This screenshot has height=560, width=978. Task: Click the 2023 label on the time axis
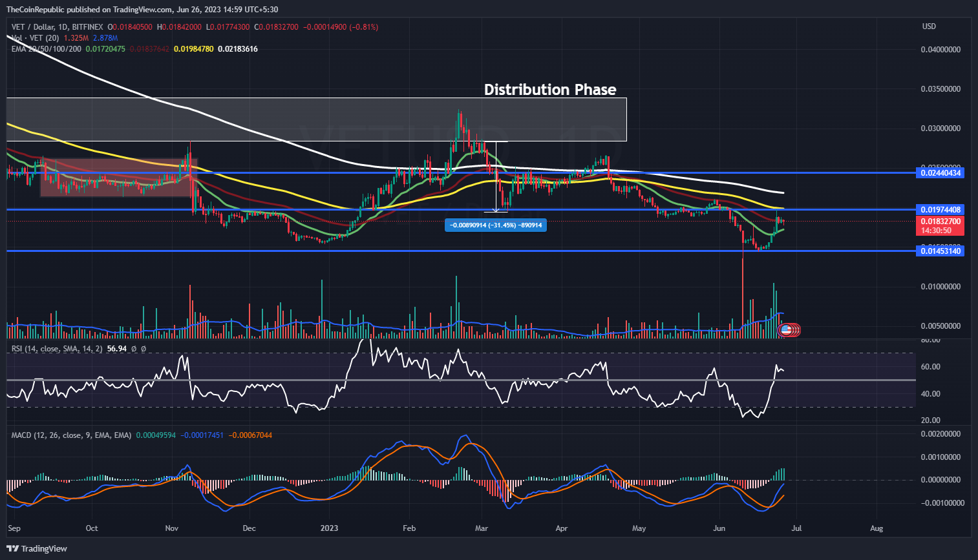[329, 528]
